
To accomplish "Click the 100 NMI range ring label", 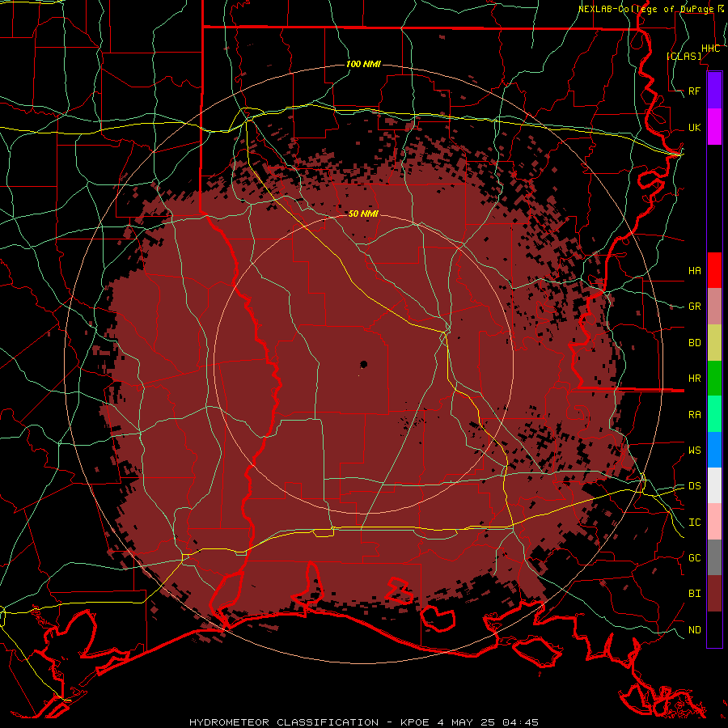I will point(363,64).
